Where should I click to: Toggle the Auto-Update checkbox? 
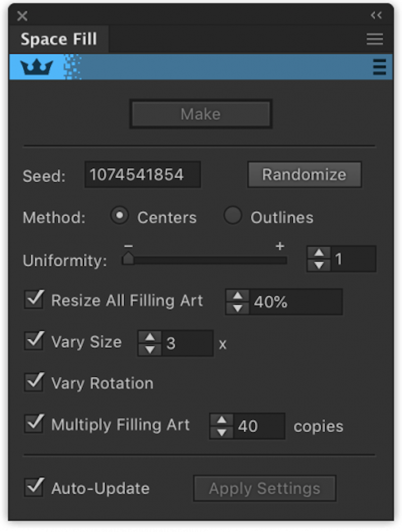[x=34, y=488]
